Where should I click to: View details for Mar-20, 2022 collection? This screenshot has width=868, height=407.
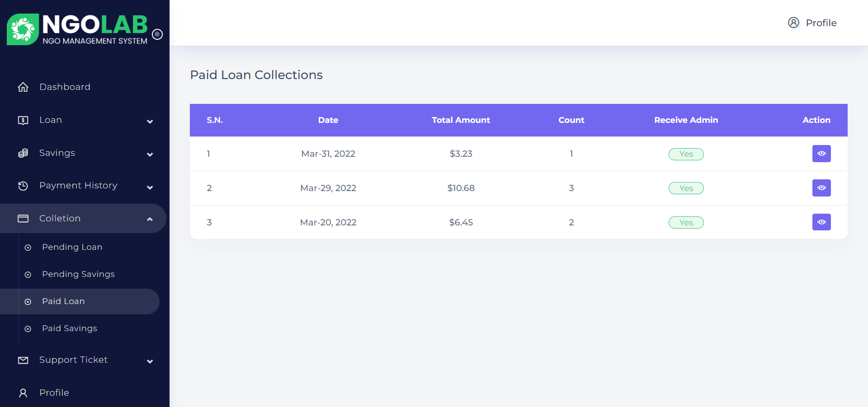click(821, 222)
